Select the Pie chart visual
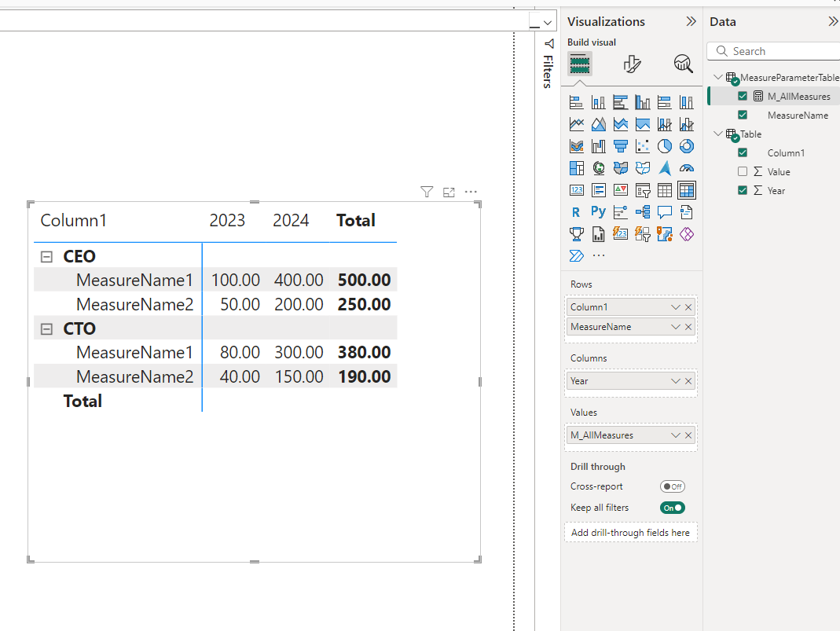840x631 pixels. click(x=664, y=146)
